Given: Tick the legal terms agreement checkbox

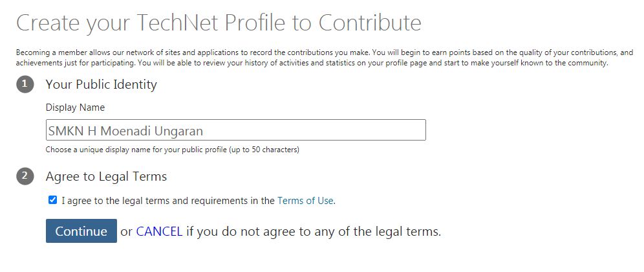Looking at the screenshot, I should 52,200.
